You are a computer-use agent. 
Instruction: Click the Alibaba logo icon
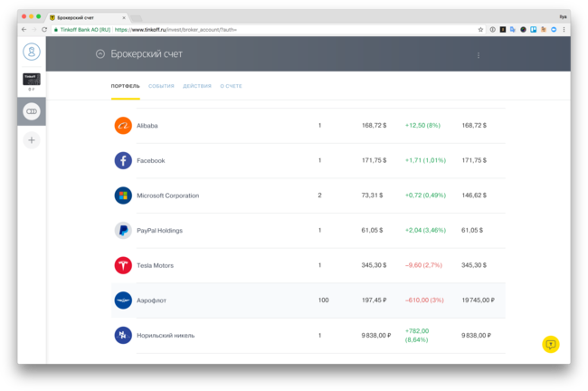coord(123,126)
